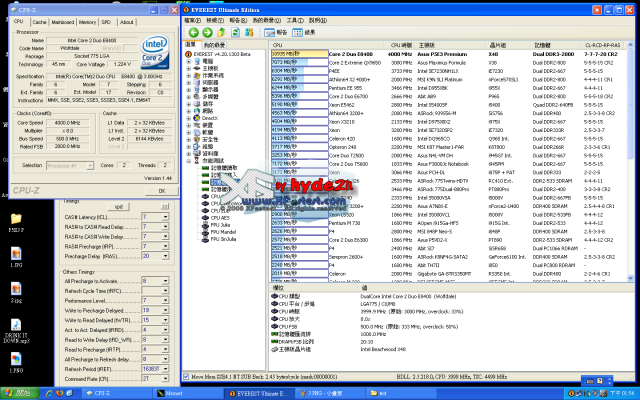Select the DirectX node in EVEREST tree

pyautogui.click(x=207, y=118)
